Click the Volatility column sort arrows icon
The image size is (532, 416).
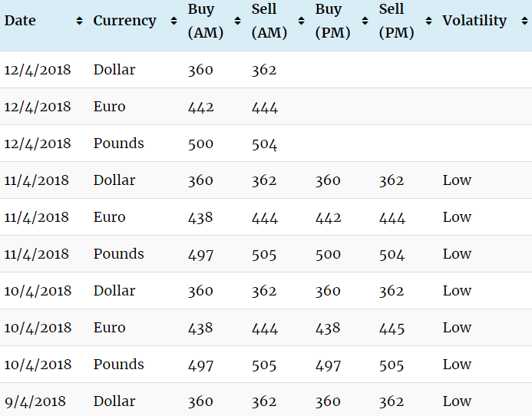(523, 21)
